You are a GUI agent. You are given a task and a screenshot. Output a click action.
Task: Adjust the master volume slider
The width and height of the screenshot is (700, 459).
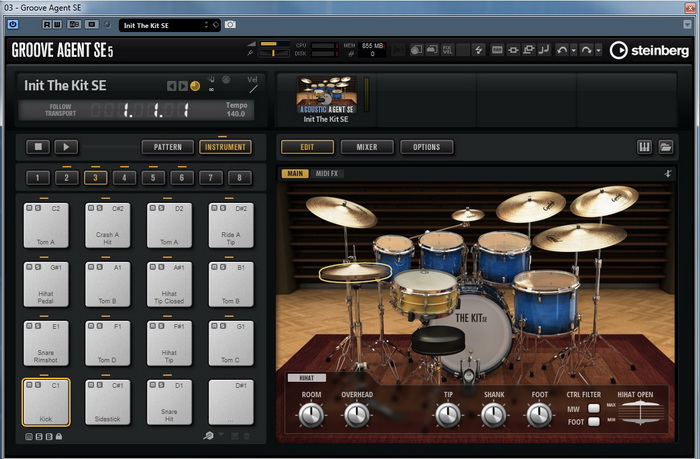pos(275,44)
